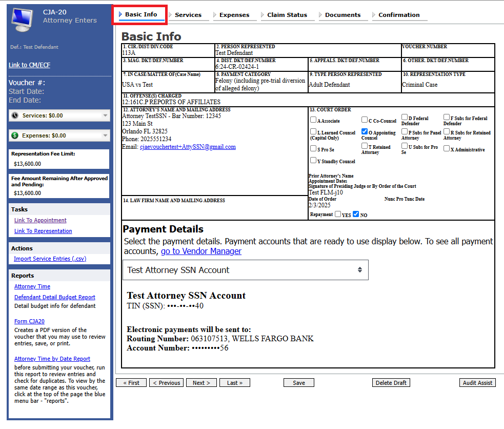
Task: Tick the Repayment YES checkbox
Action: point(338,215)
